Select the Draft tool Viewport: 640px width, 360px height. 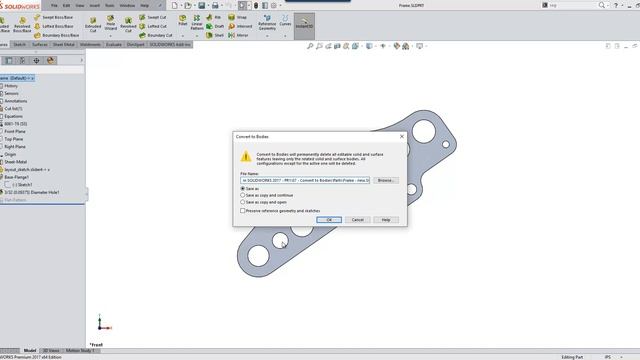pos(215,26)
